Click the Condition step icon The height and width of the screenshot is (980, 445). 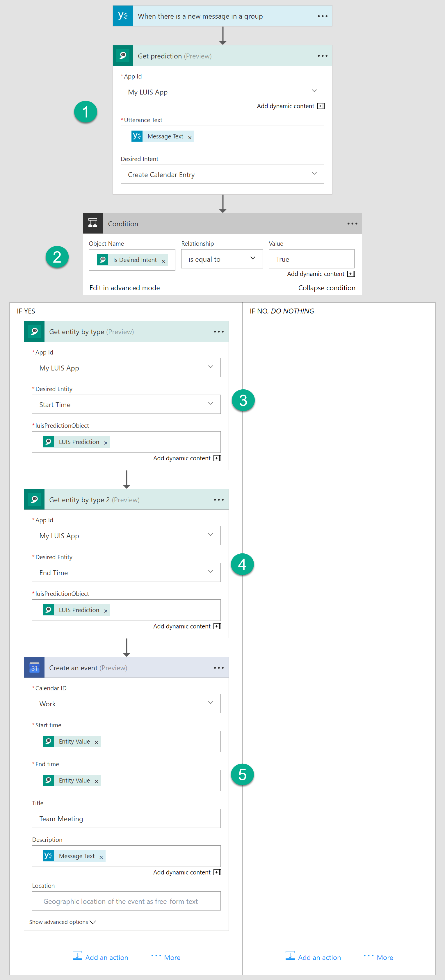tap(93, 223)
